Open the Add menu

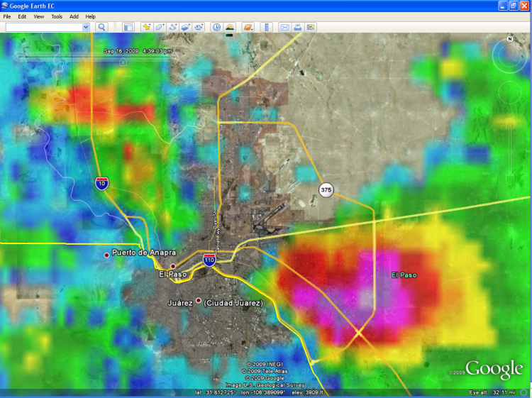click(x=74, y=16)
